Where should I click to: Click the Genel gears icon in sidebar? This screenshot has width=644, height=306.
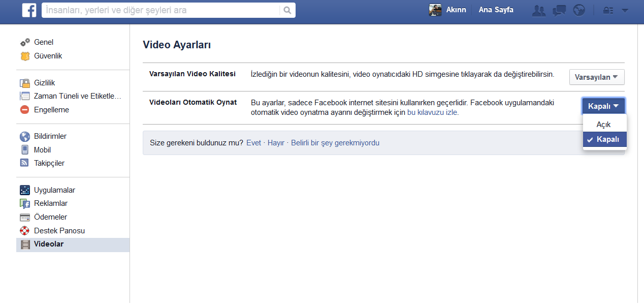[x=25, y=42]
